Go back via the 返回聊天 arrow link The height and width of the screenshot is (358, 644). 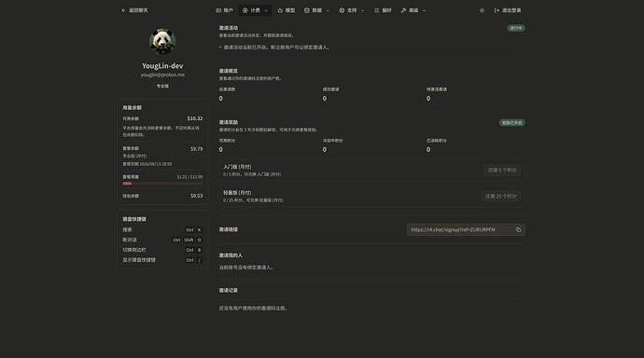[x=134, y=10]
